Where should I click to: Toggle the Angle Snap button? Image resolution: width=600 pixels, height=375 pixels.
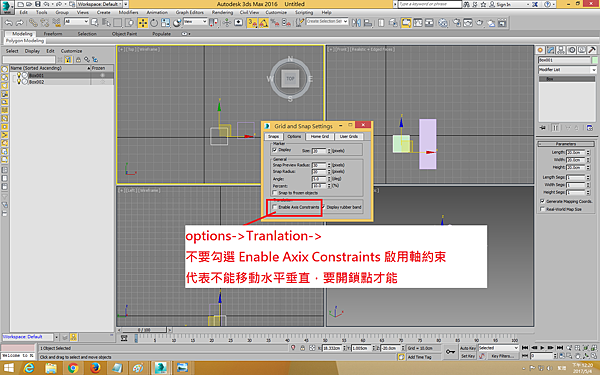264,23
